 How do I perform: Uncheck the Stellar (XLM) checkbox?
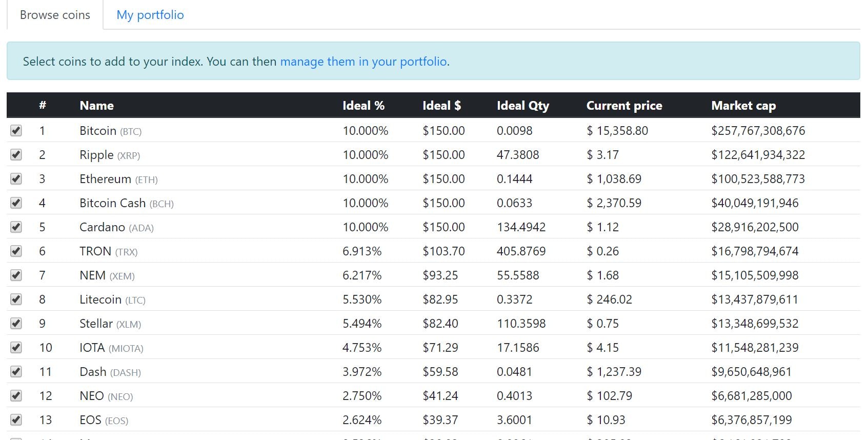pos(16,323)
